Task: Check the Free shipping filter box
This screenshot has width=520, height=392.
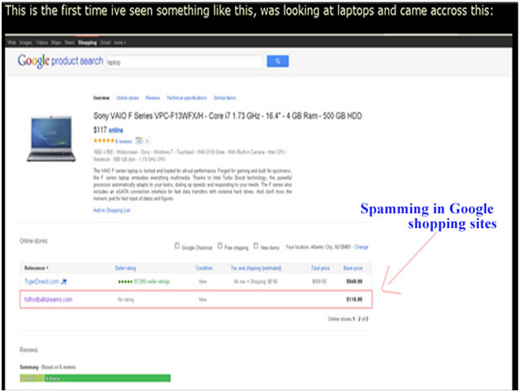Action: point(220,246)
